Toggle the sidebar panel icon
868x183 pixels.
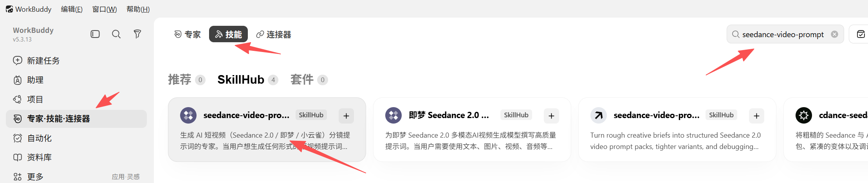(x=95, y=34)
